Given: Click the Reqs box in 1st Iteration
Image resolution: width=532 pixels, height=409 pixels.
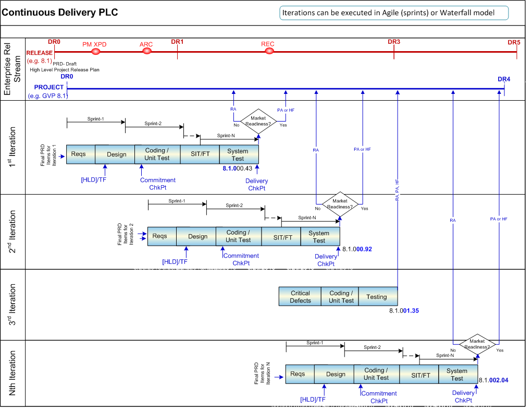Looking at the screenshot, I should (79, 154).
